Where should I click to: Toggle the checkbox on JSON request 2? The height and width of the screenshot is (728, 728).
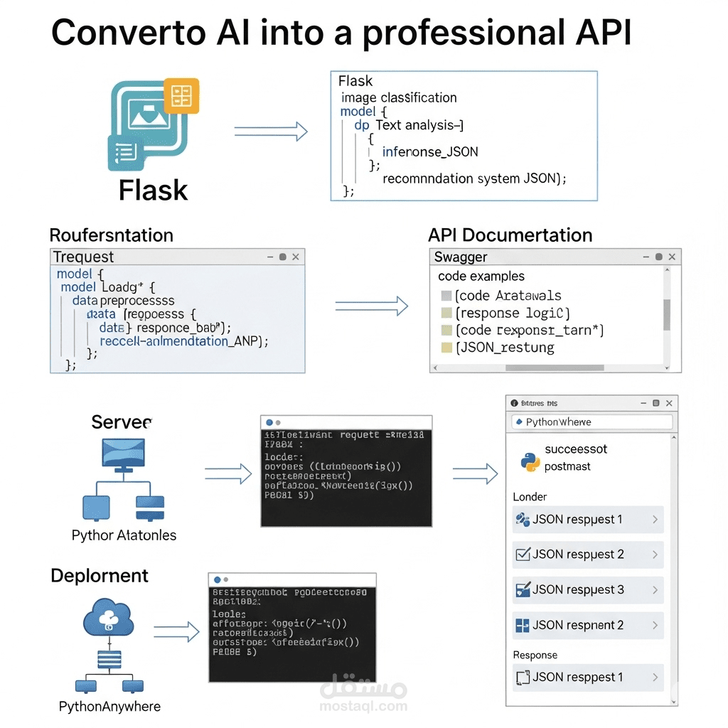pos(524,555)
